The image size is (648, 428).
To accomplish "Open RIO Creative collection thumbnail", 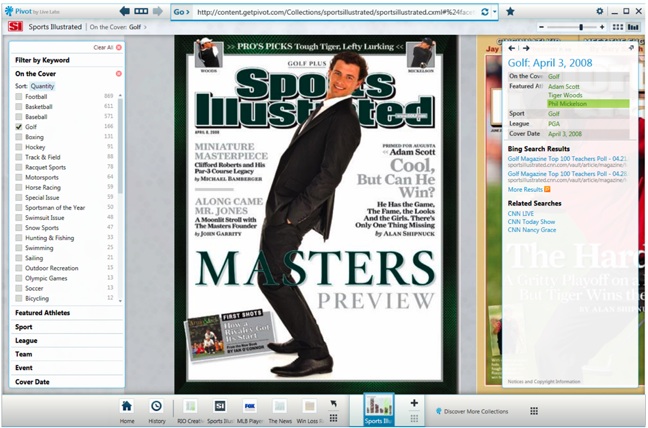I will pos(190,407).
